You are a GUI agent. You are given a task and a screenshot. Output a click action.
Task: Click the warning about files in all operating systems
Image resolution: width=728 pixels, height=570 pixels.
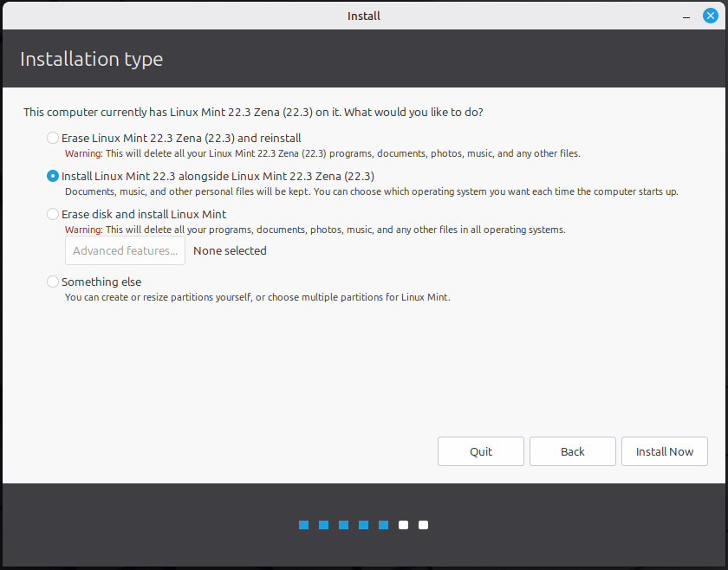[315, 230]
